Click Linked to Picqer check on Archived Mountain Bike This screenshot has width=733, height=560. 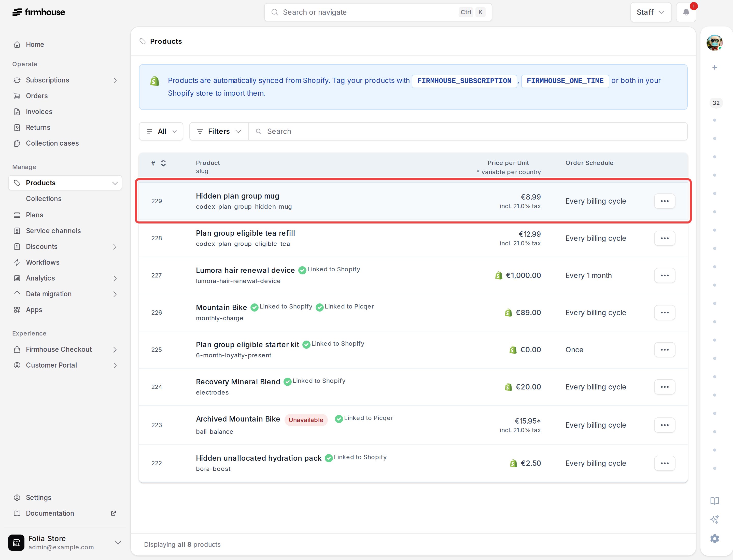pos(339,419)
